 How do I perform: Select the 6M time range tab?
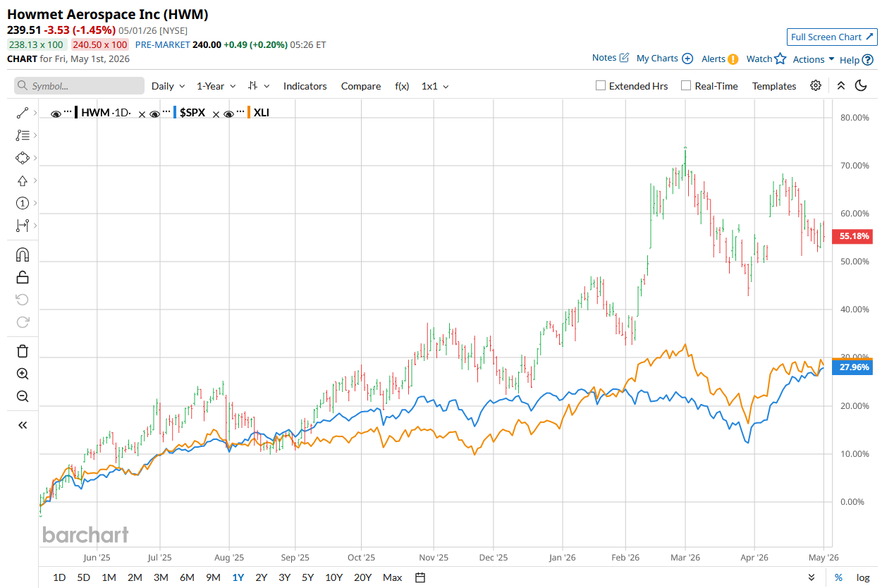(187, 577)
